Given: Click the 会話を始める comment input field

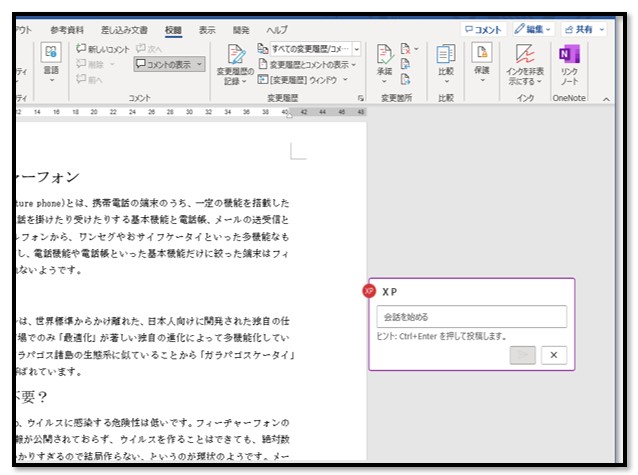Looking at the screenshot, I should 472,317.
